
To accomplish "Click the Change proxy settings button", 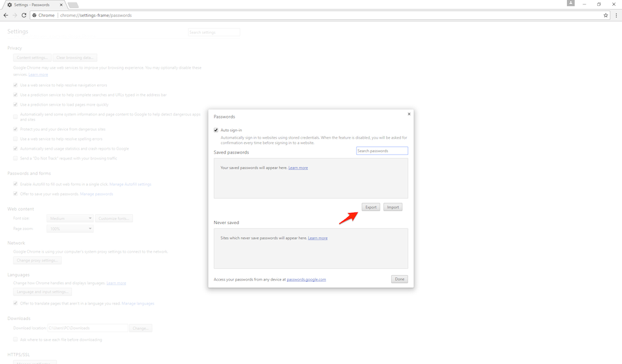I will click(x=38, y=260).
